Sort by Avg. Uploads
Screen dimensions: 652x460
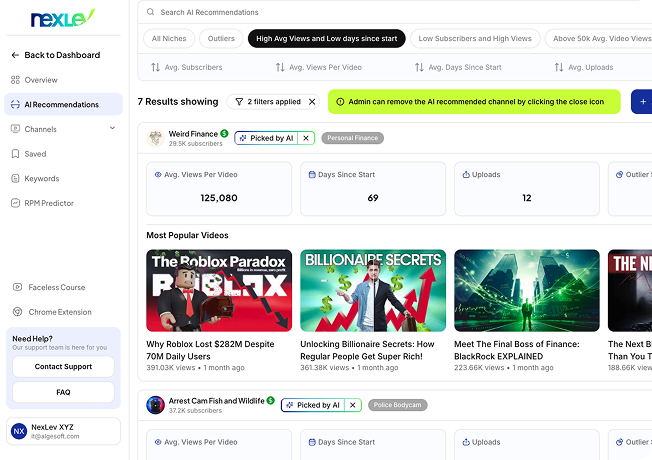[x=584, y=67]
